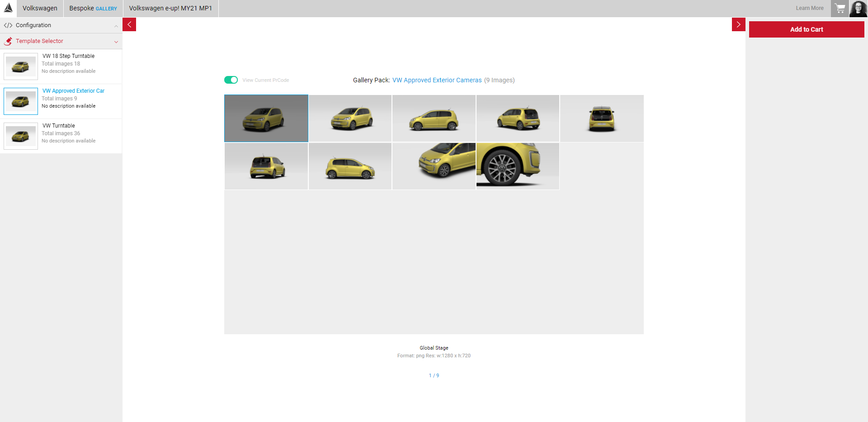Click the Total images 36 text
868x422 pixels.
[61, 133]
